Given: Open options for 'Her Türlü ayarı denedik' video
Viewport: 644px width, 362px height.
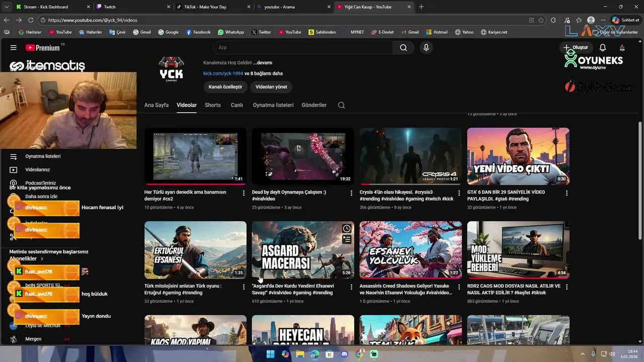Looking at the screenshot, I should pos(244,193).
